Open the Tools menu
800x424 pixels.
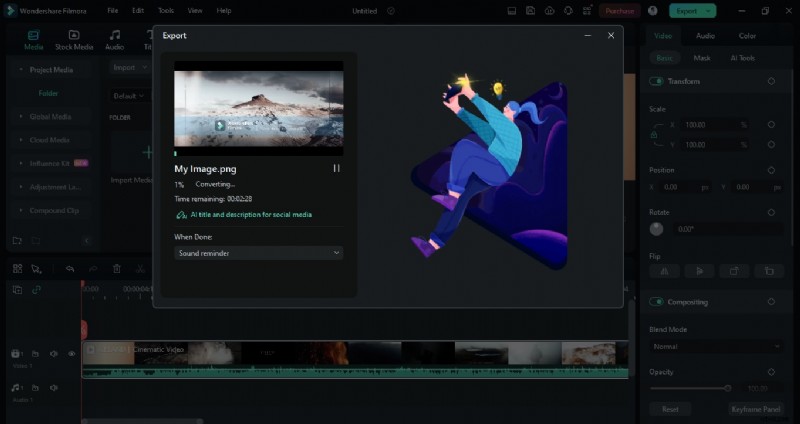[166, 11]
